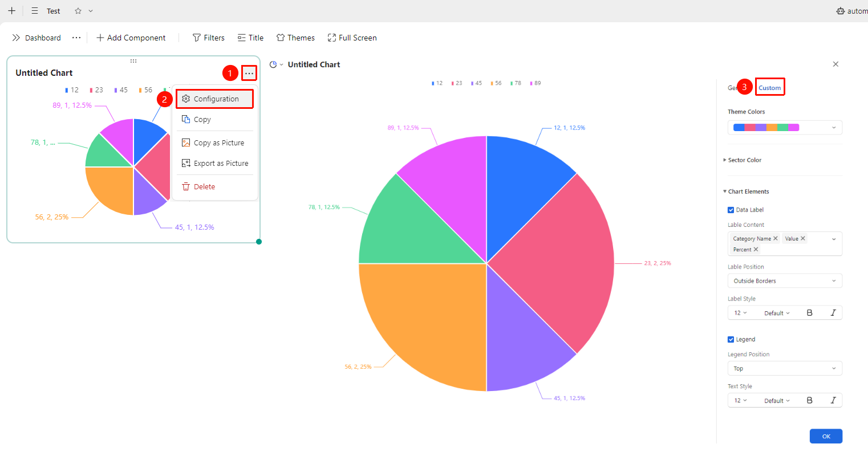868x460 pixels.
Task: Click the Title toolbar option
Action: pos(250,38)
